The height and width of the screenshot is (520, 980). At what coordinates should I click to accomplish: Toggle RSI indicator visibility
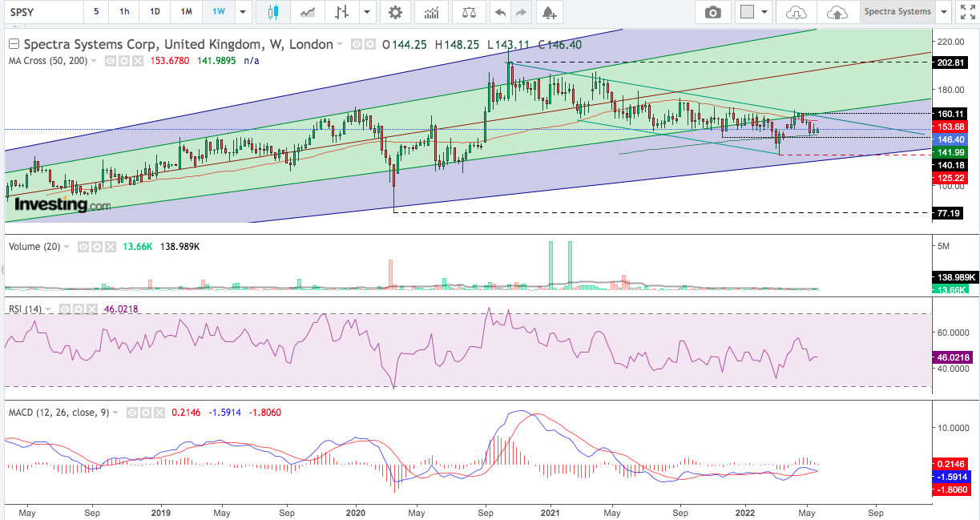[x=63, y=309]
